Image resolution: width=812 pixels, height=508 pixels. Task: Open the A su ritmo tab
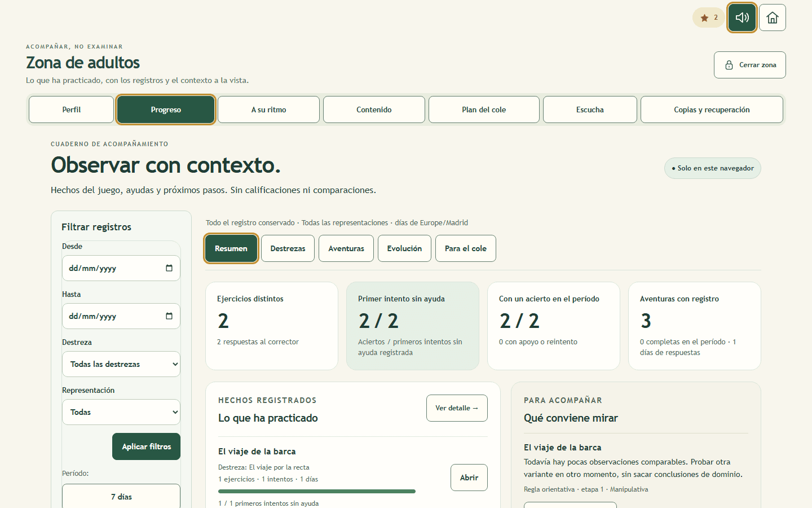click(x=268, y=110)
